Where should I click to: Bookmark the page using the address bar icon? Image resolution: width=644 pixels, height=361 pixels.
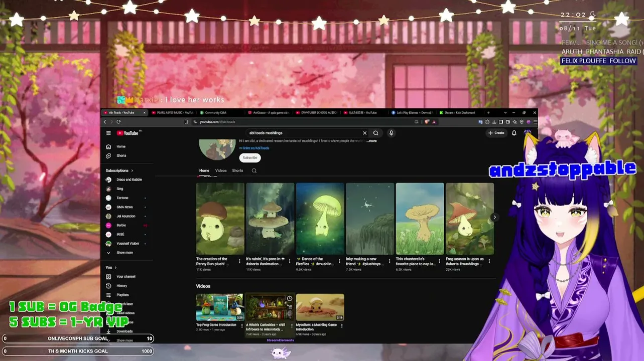(186, 122)
